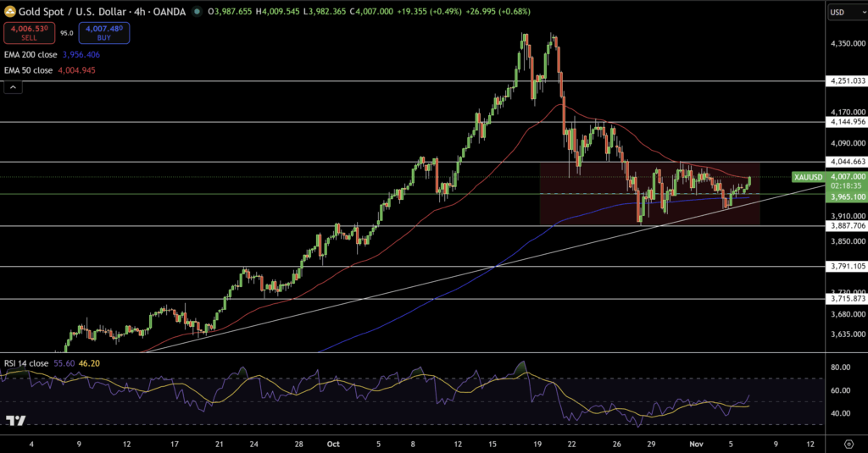Click the market status dot next to OANDA

(197, 12)
